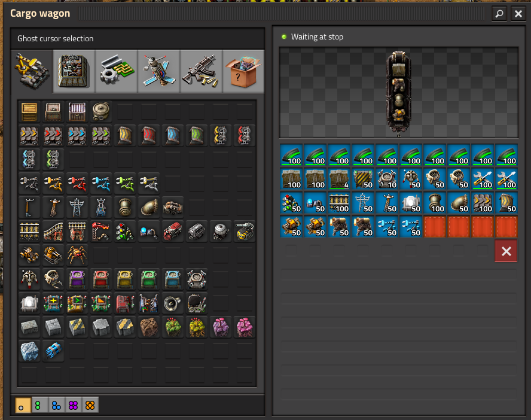Click the red X inventory limit button

click(x=506, y=251)
